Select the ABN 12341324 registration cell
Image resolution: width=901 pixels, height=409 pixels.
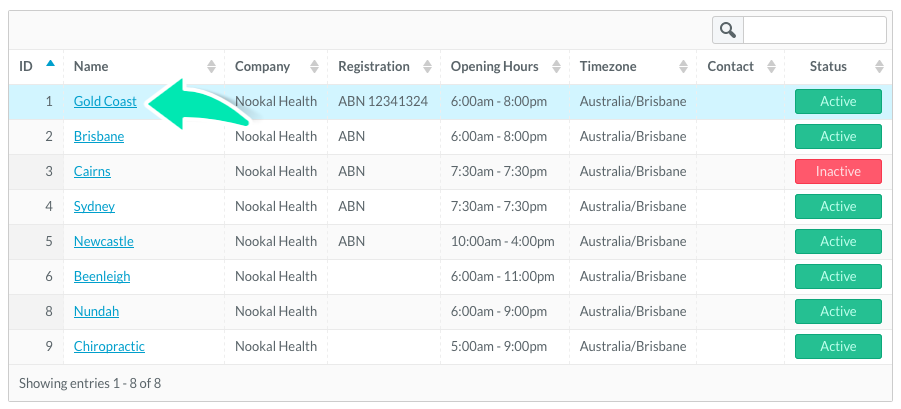pos(383,102)
